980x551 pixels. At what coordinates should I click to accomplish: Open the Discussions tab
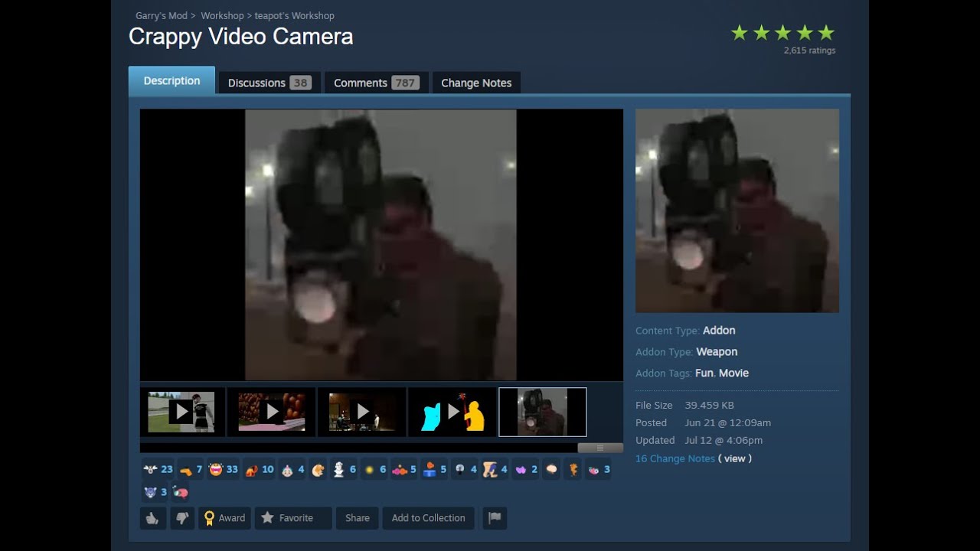pyautogui.click(x=269, y=83)
